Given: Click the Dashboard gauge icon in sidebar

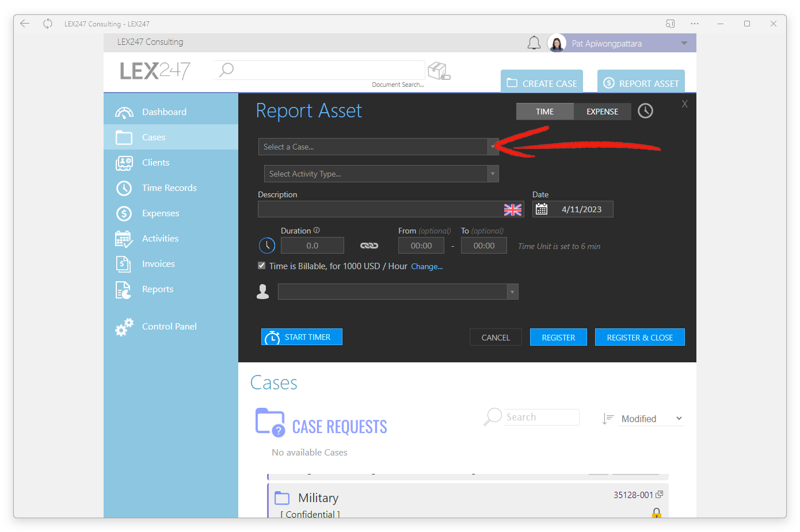Looking at the screenshot, I should [124, 112].
